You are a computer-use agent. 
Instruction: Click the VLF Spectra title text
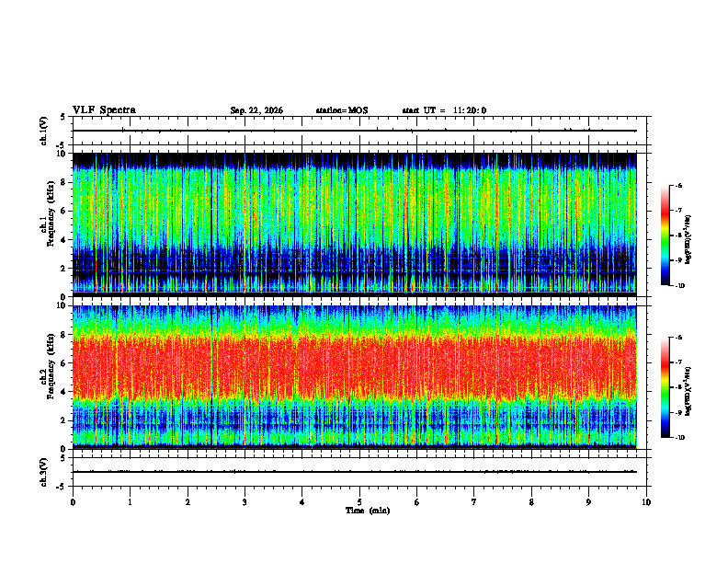click(104, 110)
